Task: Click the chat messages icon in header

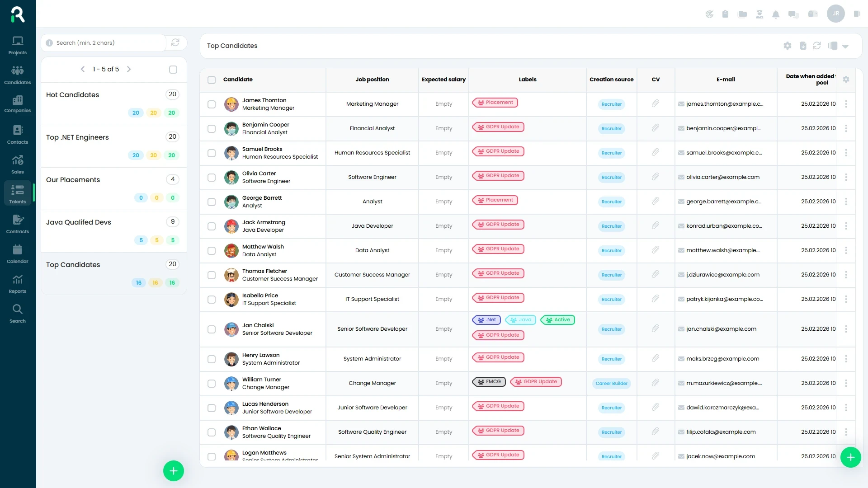Action: click(793, 14)
